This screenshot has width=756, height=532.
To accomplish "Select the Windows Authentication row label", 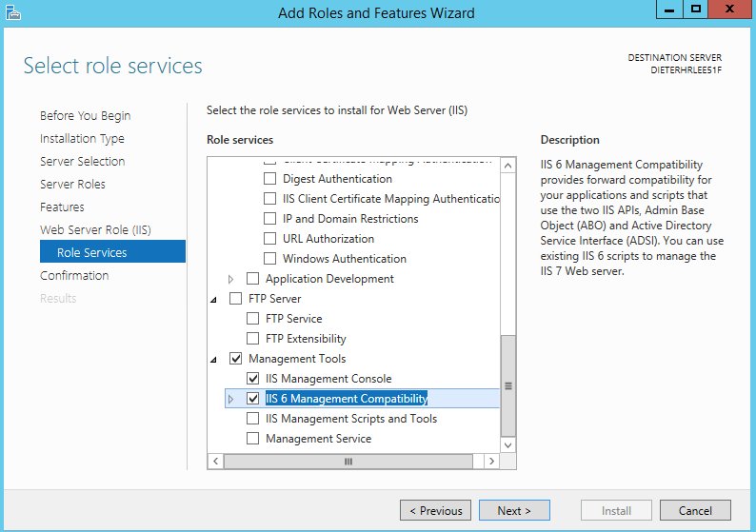I will point(345,259).
